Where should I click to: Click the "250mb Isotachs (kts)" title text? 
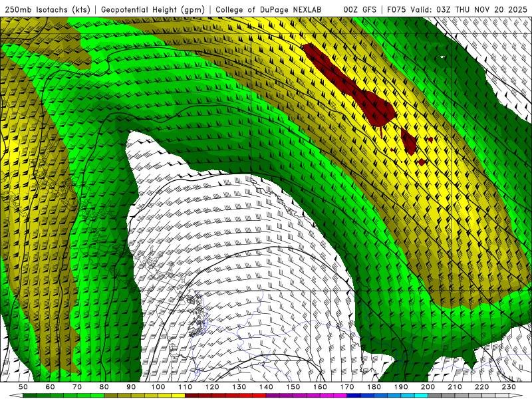[47, 9]
